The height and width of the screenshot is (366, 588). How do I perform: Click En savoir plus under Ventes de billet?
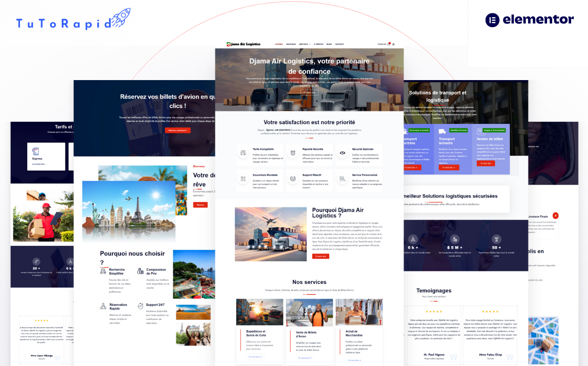[x=486, y=163]
